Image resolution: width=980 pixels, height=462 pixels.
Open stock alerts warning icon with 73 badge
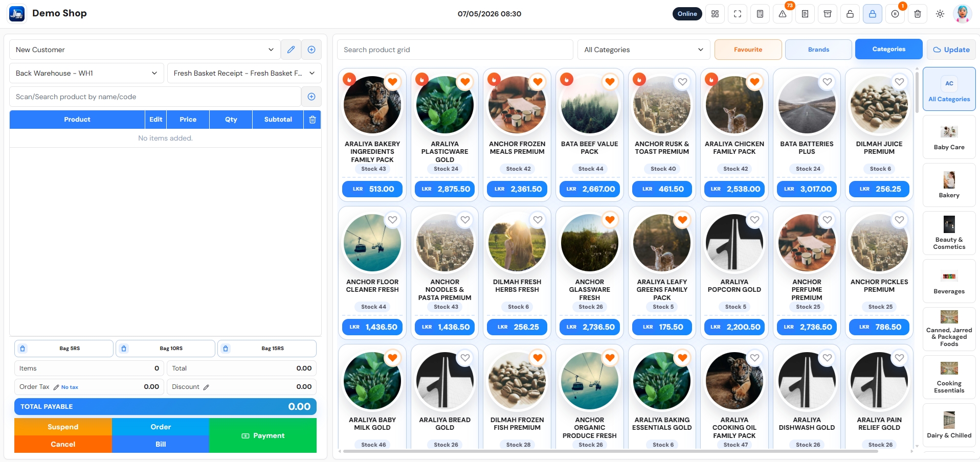coord(783,14)
